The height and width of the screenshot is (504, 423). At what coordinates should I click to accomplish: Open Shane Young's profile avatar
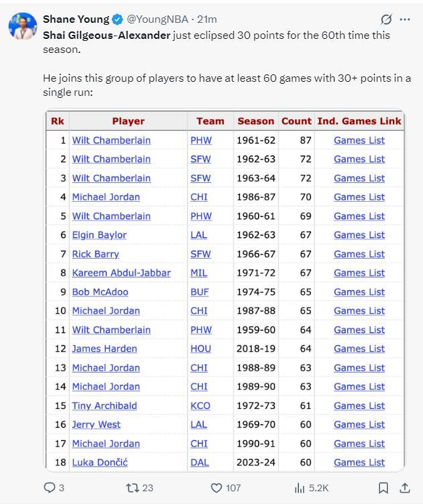tap(22, 25)
